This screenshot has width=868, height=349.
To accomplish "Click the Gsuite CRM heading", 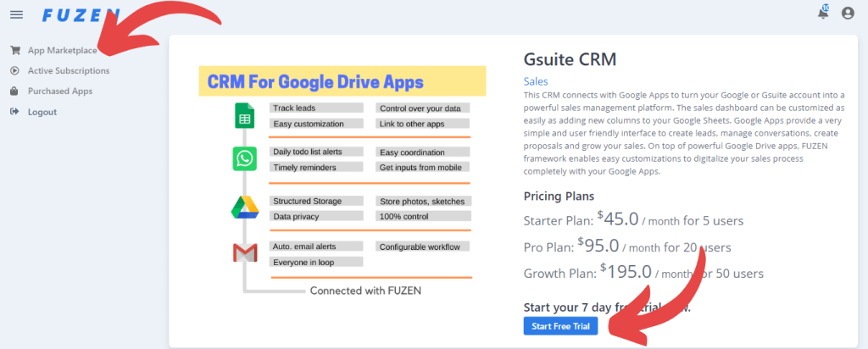I will click(x=570, y=59).
